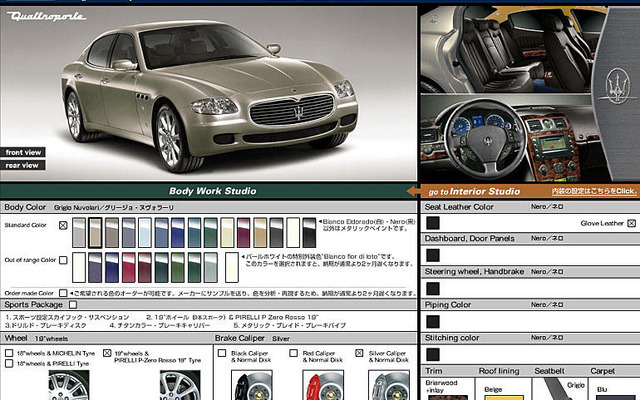Click the Roof lining column heading

[499, 371]
